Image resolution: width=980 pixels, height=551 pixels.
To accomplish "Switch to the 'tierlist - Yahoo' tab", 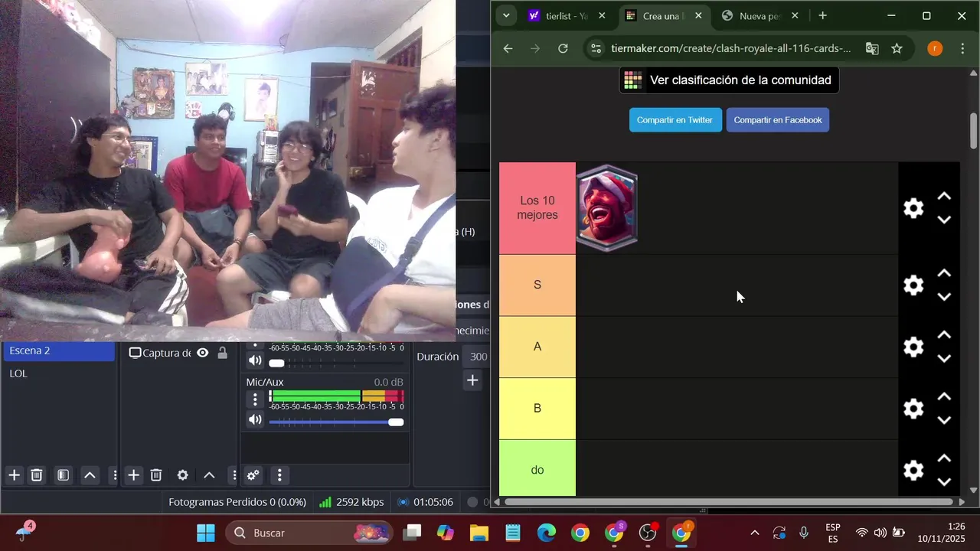I will (567, 16).
